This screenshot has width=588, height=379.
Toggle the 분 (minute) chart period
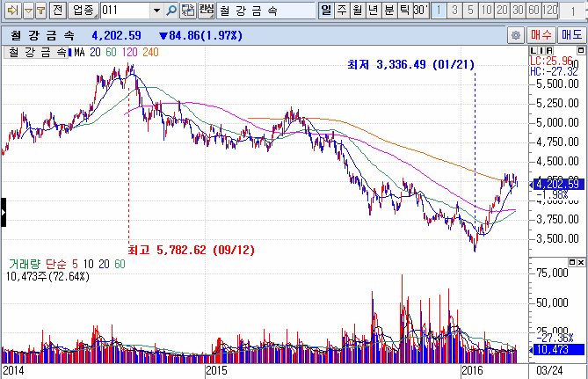coord(388,10)
